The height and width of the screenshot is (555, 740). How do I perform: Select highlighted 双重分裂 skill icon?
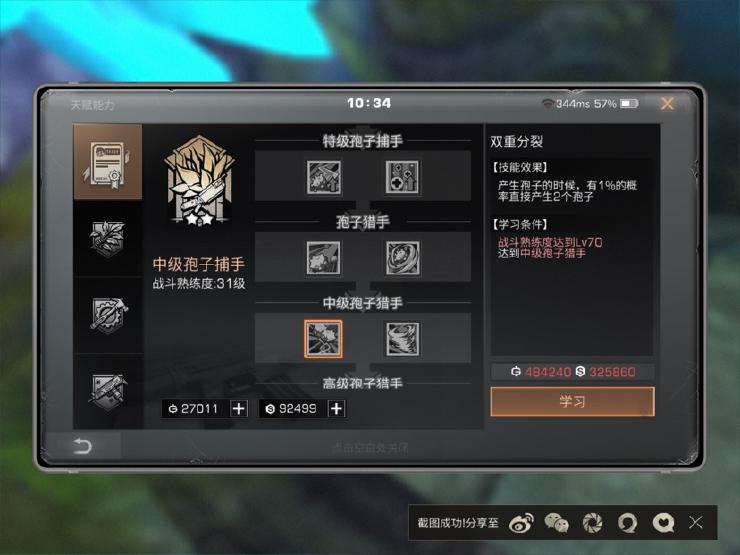(323, 339)
